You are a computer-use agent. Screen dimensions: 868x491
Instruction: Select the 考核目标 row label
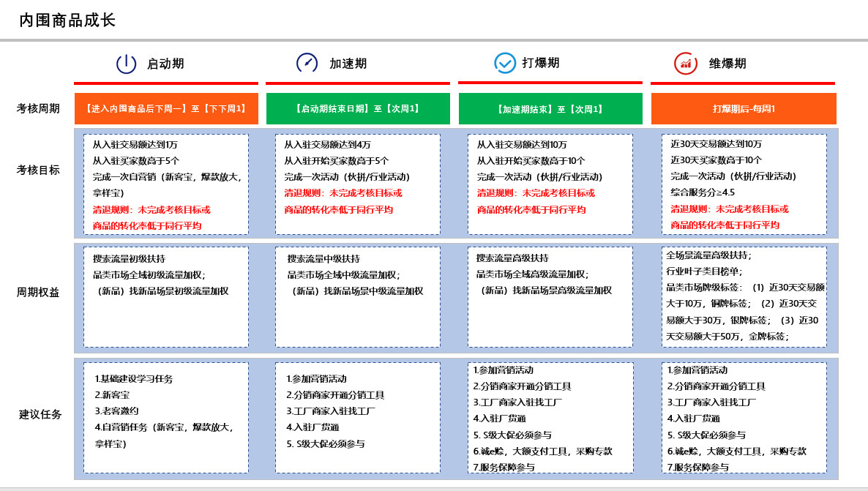[38, 170]
